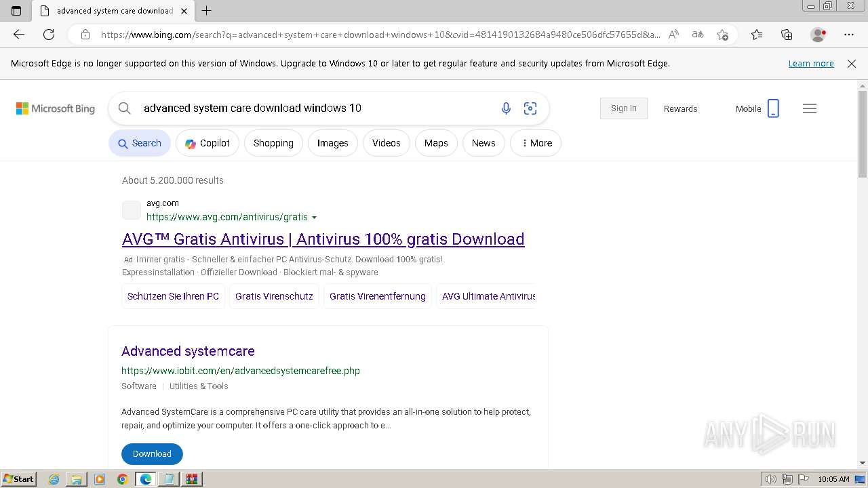The width and height of the screenshot is (868, 488).
Task: Open Mobile phone icon link
Action: click(773, 108)
